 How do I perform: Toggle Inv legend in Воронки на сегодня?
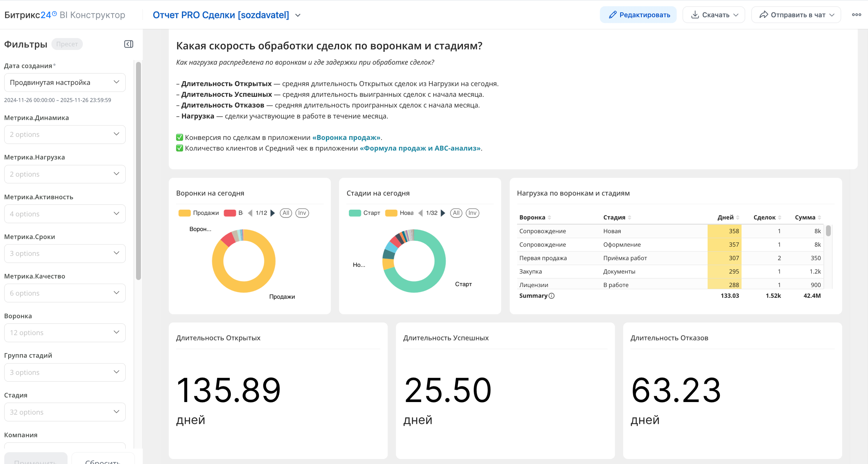(302, 213)
